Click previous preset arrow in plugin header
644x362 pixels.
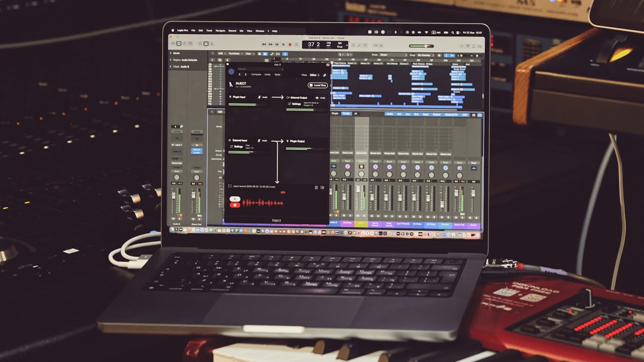(239, 74)
